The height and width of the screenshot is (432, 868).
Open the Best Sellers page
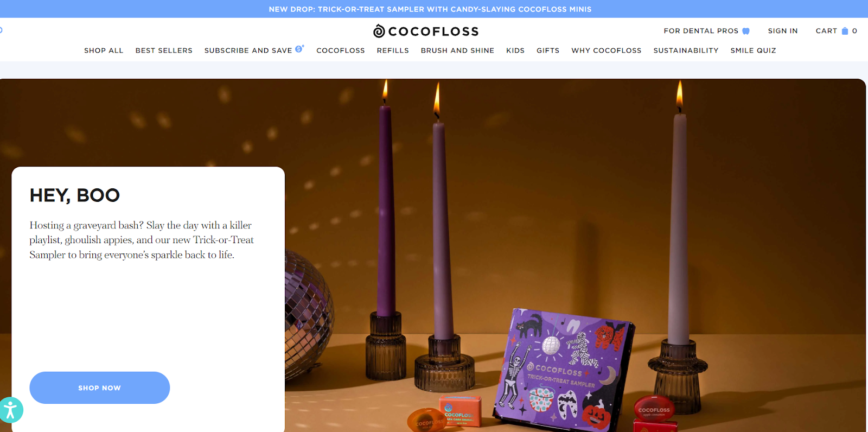tap(164, 50)
